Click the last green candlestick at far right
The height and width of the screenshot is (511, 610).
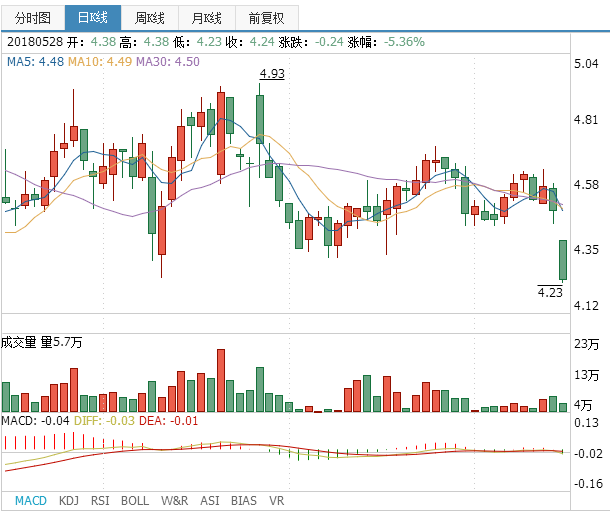coord(563,260)
